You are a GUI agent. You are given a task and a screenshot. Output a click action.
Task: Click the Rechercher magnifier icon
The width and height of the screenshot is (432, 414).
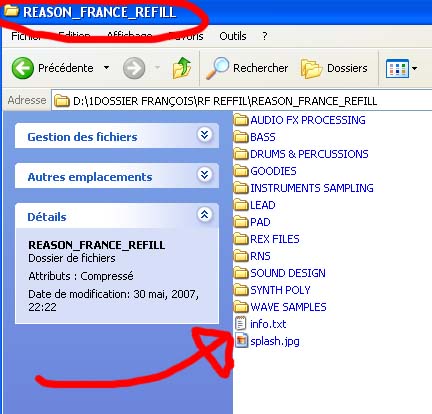[x=218, y=68]
